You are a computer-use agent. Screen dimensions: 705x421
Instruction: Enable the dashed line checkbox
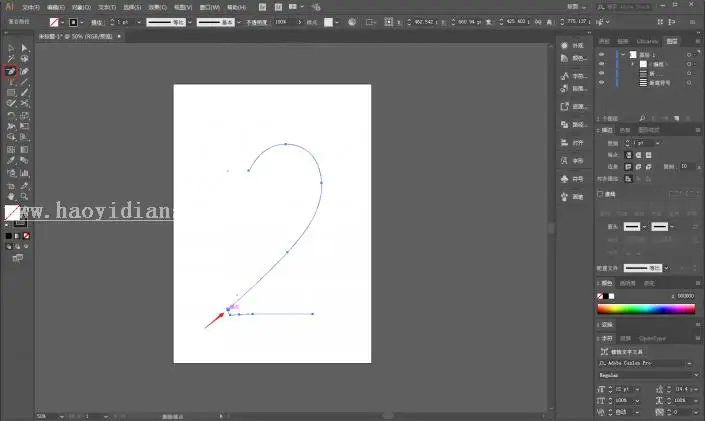[600, 194]
